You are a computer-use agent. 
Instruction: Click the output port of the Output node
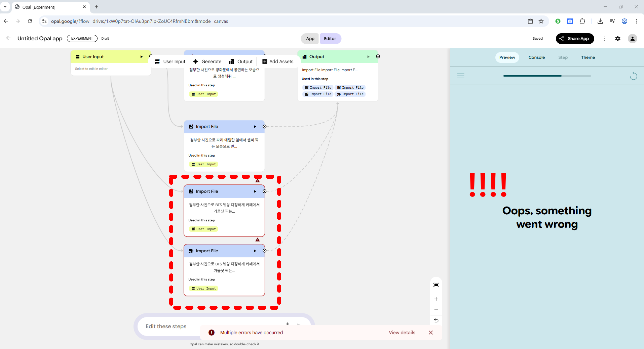378,56
